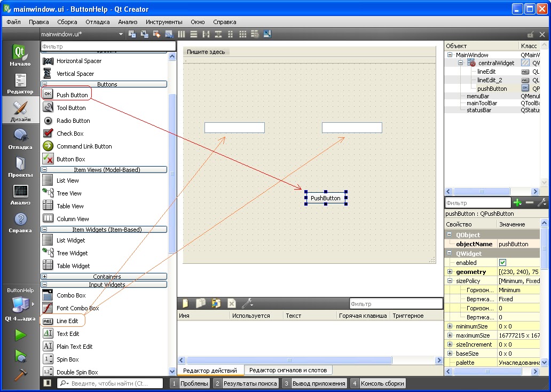Viewport: 551px width, 392px height.
Task: Run project with green play button
Action: click(x=20, y=335)
